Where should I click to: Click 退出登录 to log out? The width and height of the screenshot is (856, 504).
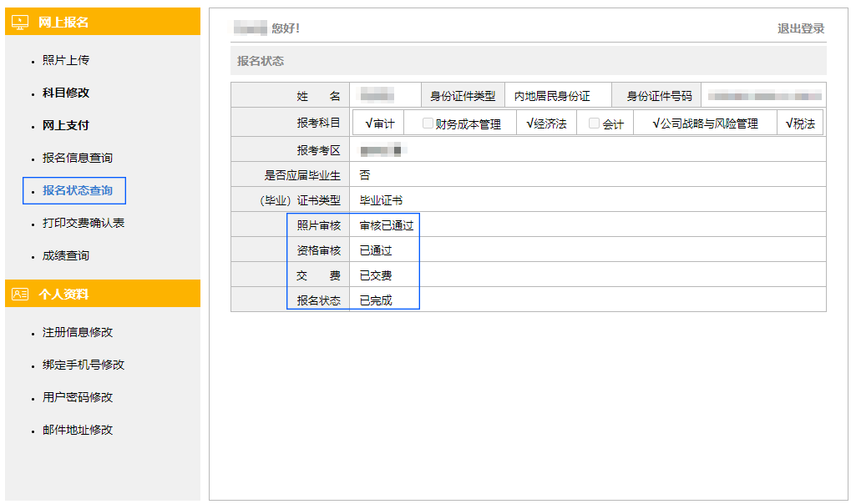(x=801, y=28)
